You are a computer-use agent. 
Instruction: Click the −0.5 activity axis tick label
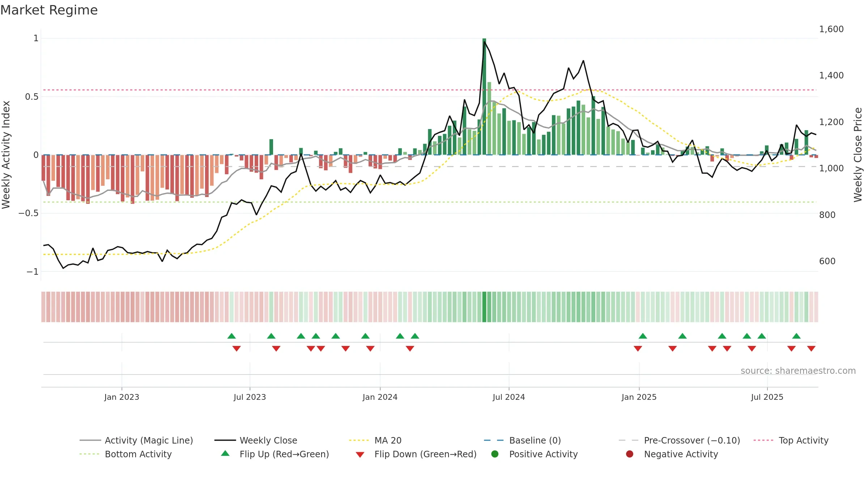(x=28, y=213)
